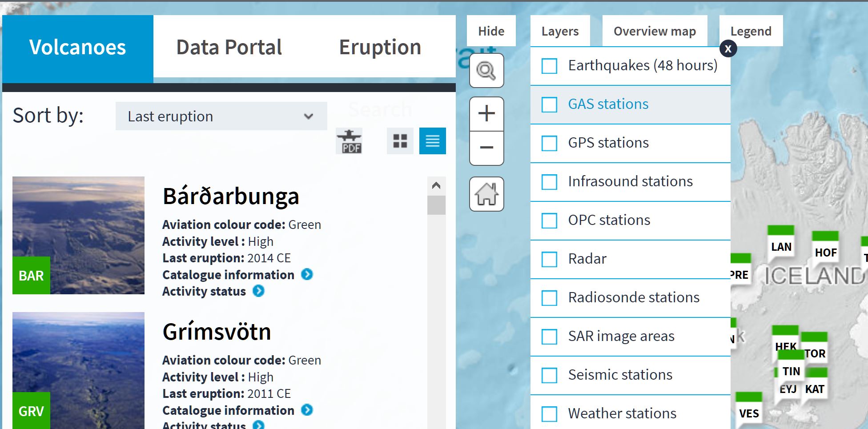Open Bárðarbunga Catalogue information arrow
Viewport: 868px width, 429px height.
pyautogui.click(x=307, y=275)
